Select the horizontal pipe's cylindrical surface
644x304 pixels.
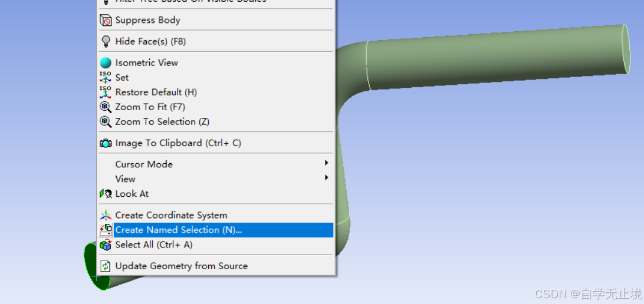point(495,57)
